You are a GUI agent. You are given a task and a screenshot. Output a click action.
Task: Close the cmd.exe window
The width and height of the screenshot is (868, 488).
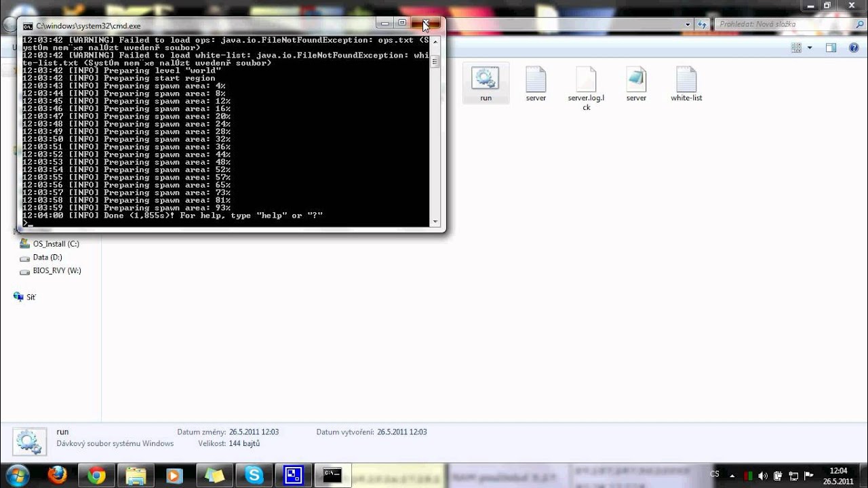point(426,24)
